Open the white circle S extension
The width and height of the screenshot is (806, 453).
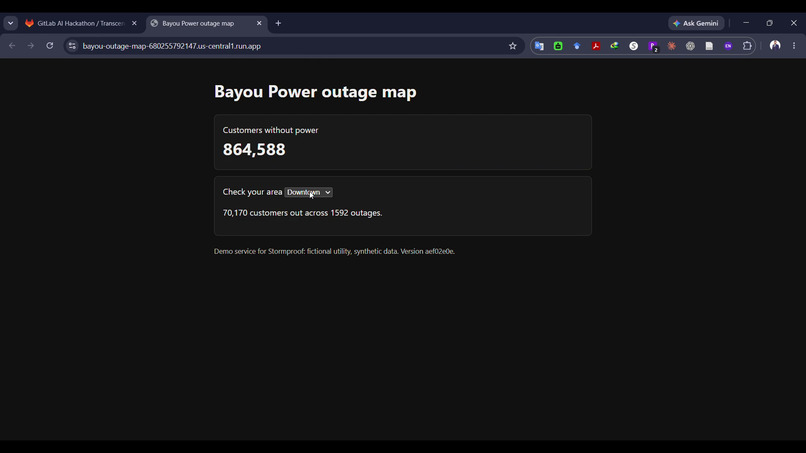[633, 46]
